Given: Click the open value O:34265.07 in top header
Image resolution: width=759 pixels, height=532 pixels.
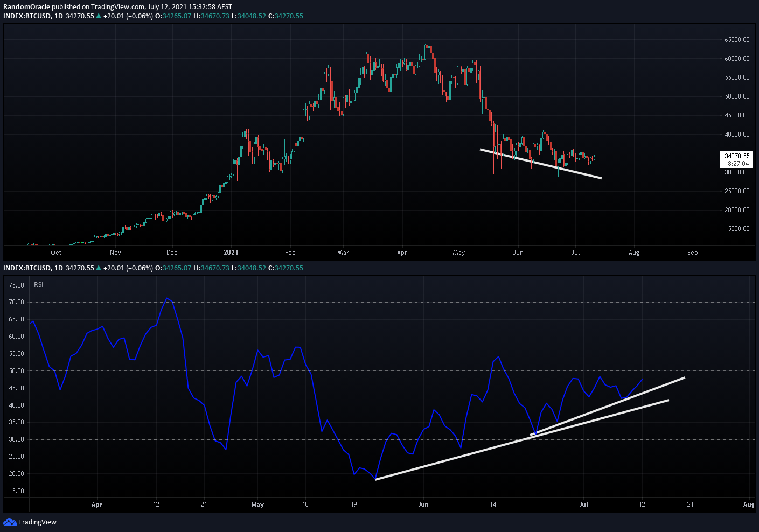Looking at the screenshot, I should [173, 16].
